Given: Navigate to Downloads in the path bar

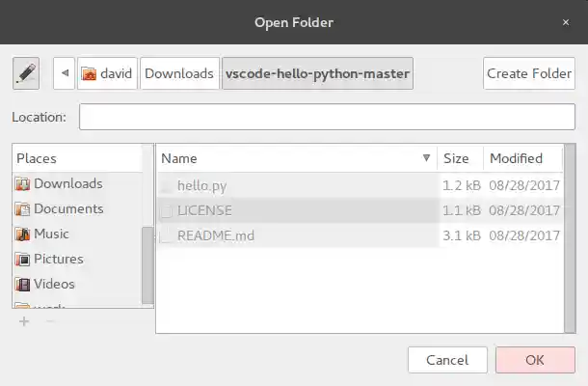Looking at the screenshot, I should click(x=179, y=73).
